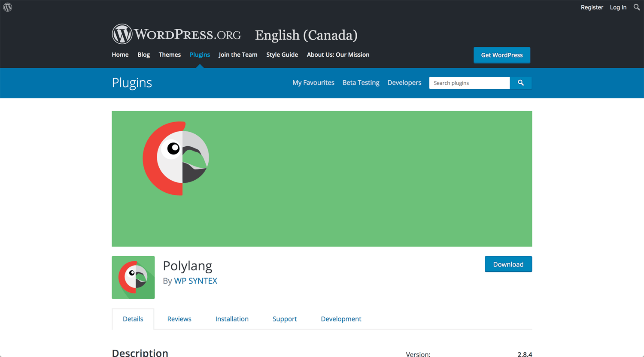Open the Themes menu item
644x357 pixels.
point(170,54)
